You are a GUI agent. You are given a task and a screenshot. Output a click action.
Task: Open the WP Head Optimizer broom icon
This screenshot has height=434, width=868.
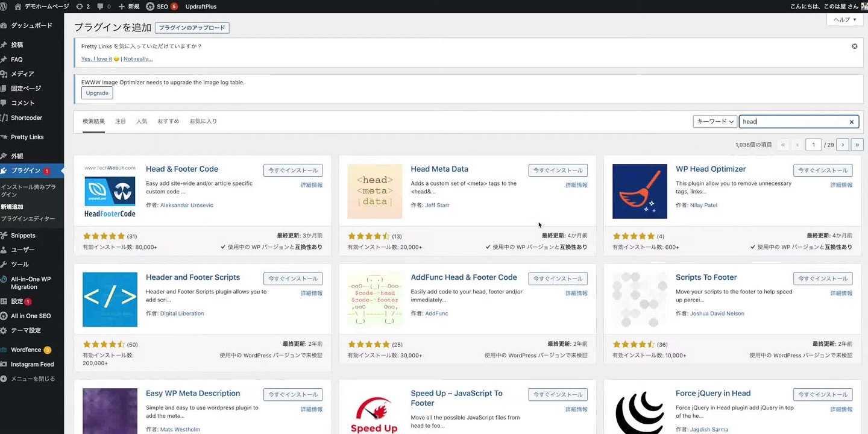click(x=640, y=191)
